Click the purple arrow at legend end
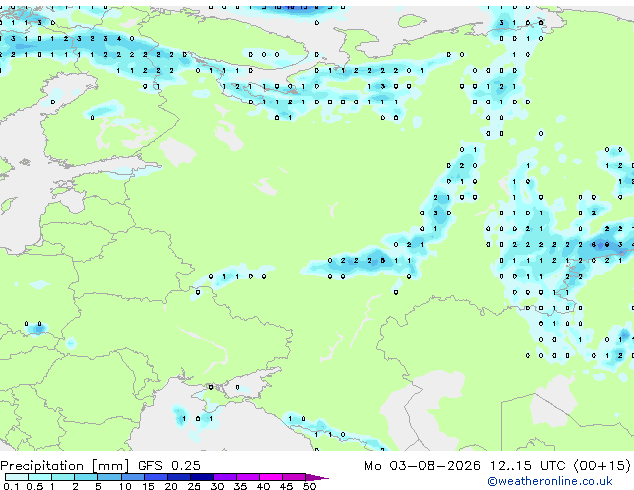 point(317,477)
